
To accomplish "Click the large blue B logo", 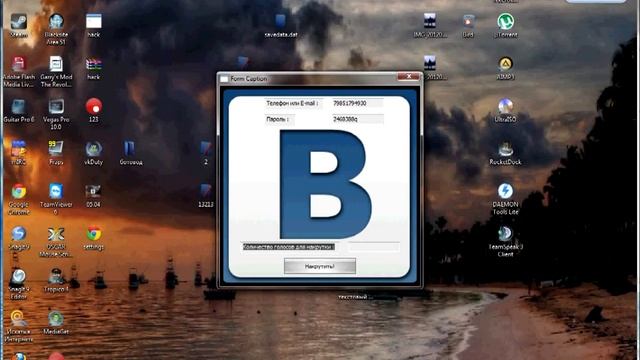I will pos(325,184).
